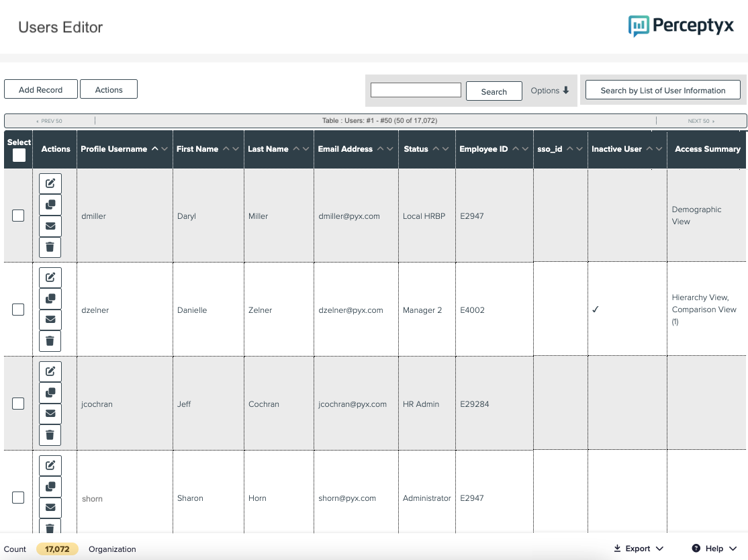Edit the jcochran record

[x=50, y=371]
